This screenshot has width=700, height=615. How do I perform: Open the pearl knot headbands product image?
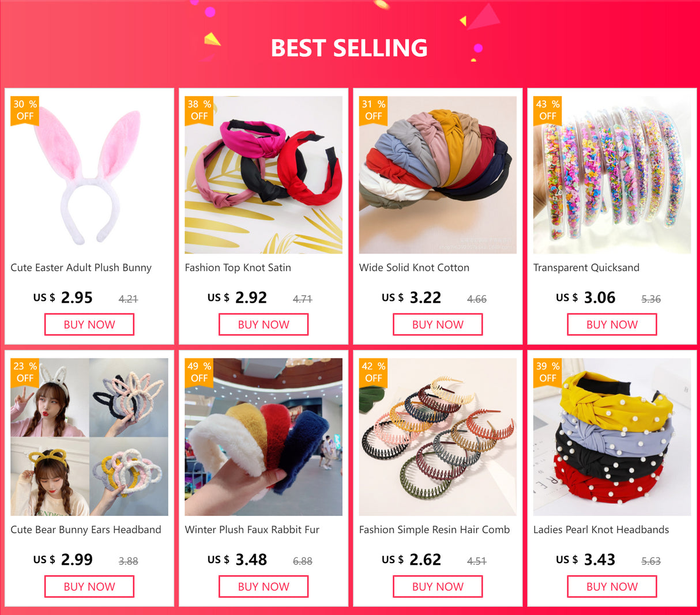tap(612, 437)
